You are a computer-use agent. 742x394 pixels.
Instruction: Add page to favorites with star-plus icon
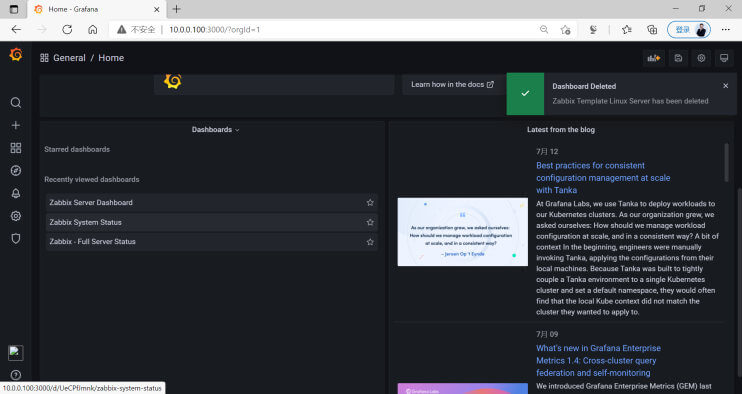point(565,30)
